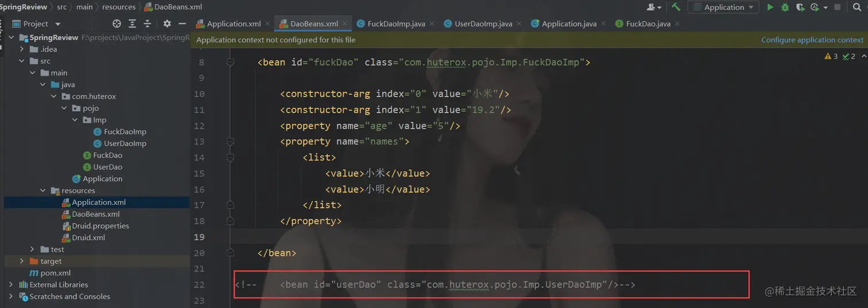Select opened file crosshair icon in Project panel
This screenshot has height=308, width=868.
[117, 24]
